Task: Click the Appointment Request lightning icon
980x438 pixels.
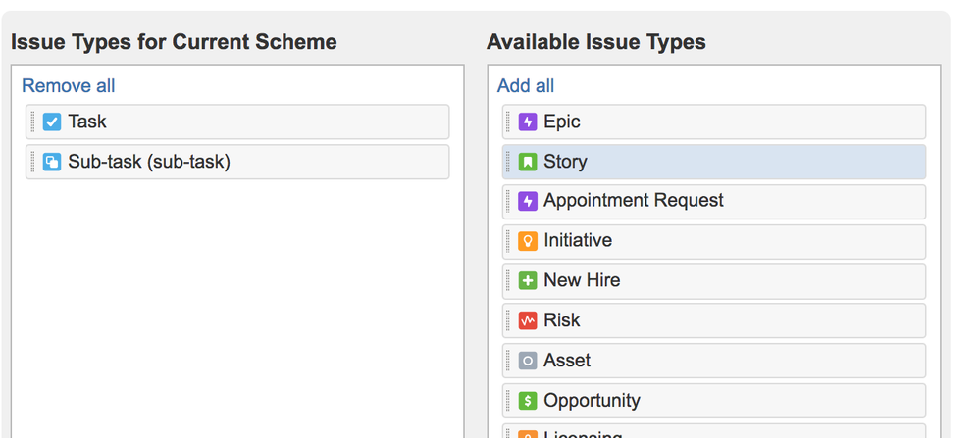Action: click(528, 201)
